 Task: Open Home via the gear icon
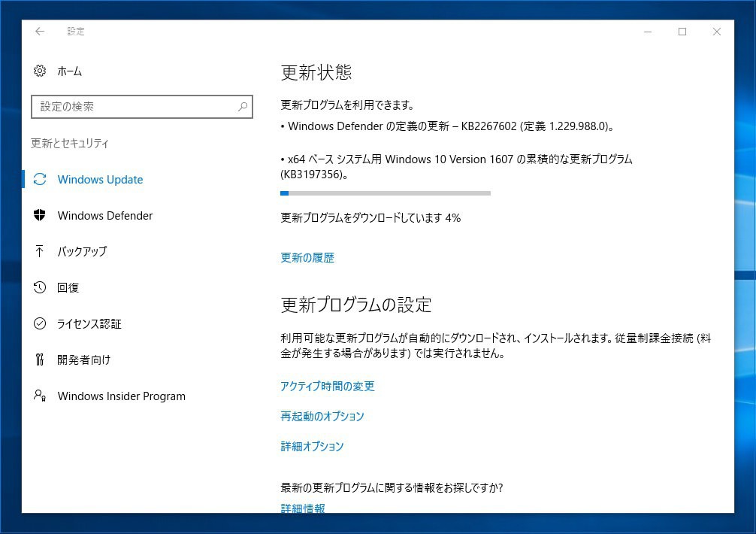coord(40,71)
